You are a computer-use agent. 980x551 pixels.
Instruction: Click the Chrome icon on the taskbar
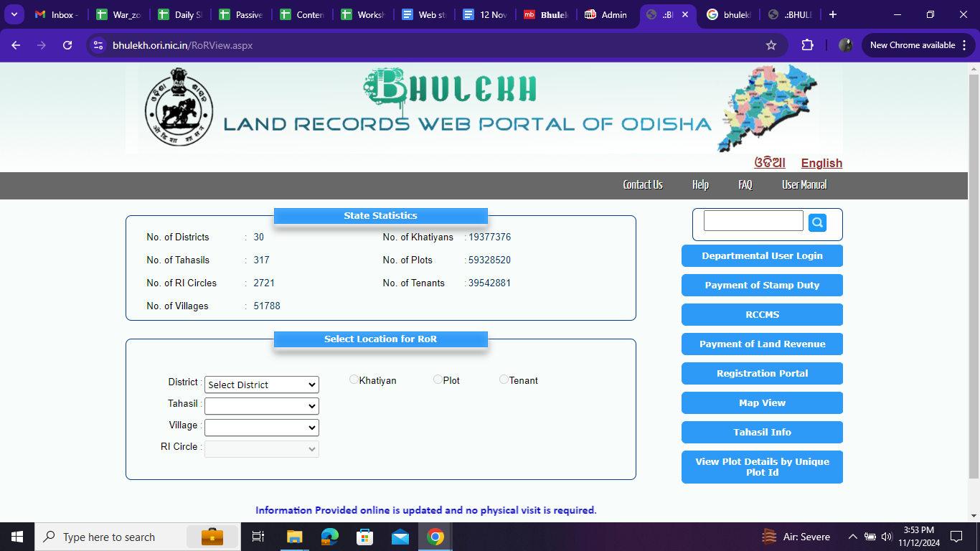click(x=435, y=537)
